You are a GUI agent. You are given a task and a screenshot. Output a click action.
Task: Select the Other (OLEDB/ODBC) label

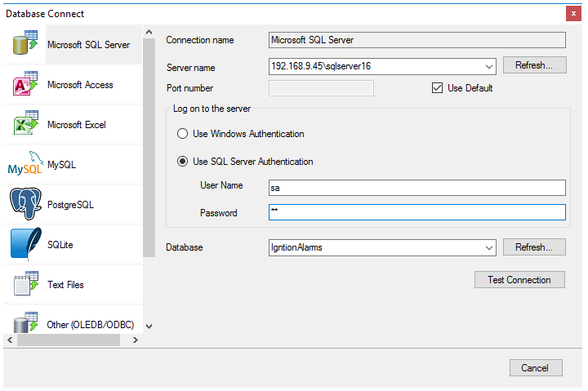(91, 324)
